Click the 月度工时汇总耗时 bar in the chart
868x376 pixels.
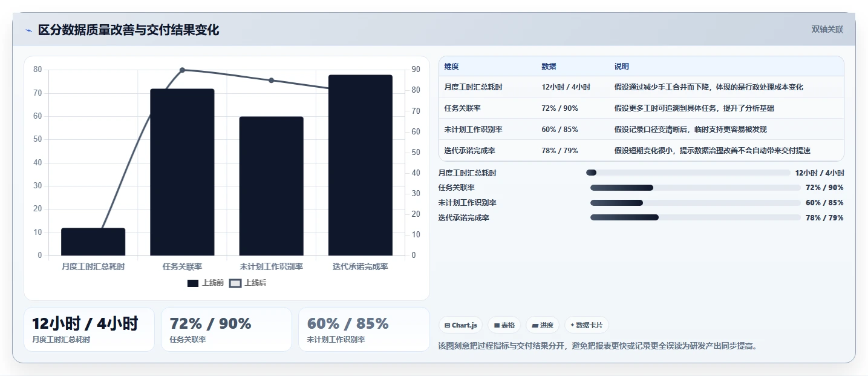tap(93, 242)
